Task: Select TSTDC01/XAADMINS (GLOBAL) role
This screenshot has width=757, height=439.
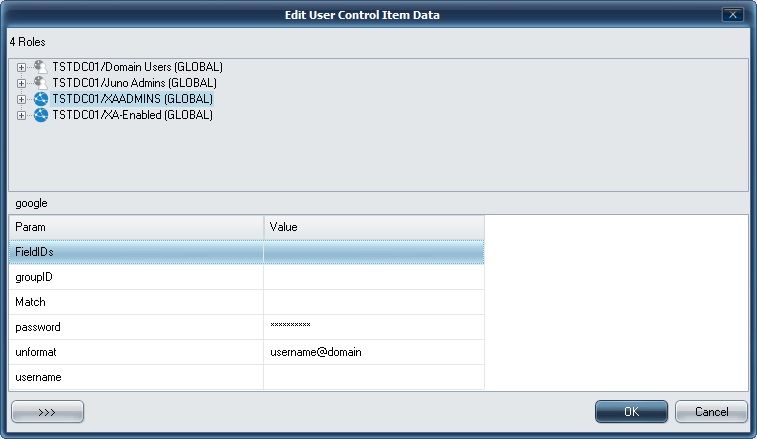Action: (132, 99)
